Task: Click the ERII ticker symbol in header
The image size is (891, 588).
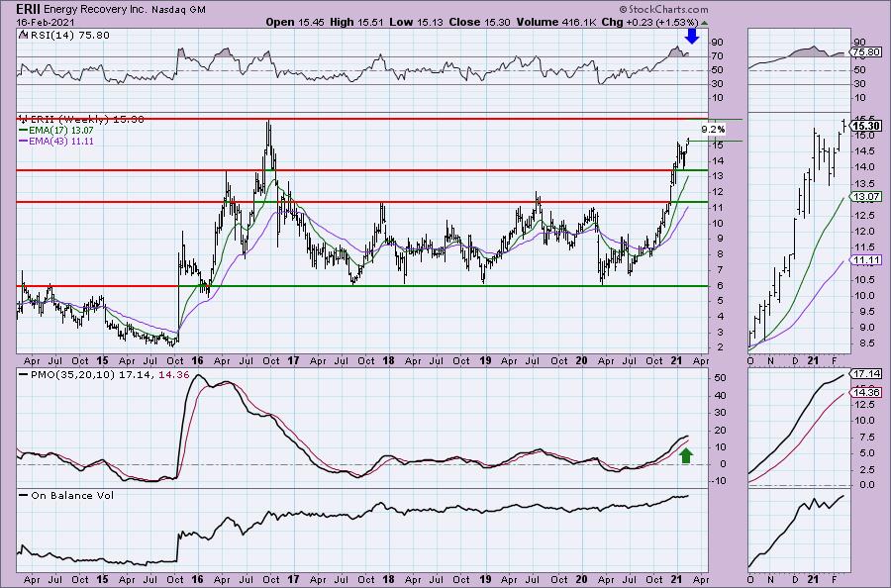Action: pyautogui.click(x=29, y=9)
